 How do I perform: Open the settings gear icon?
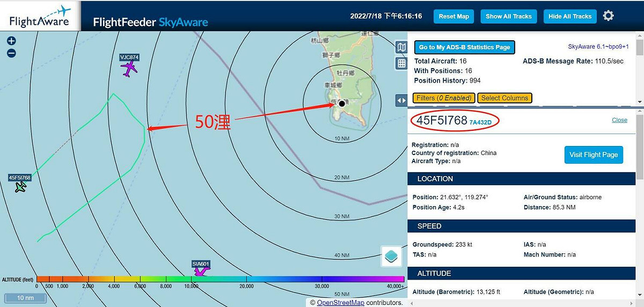pos(608,16)
